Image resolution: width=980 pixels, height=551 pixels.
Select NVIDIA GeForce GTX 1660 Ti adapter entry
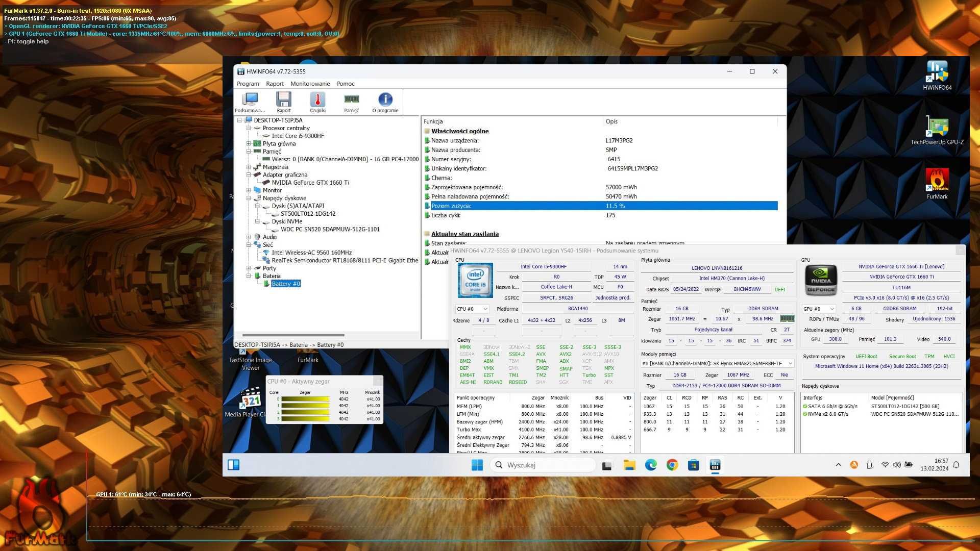point(311,182)
